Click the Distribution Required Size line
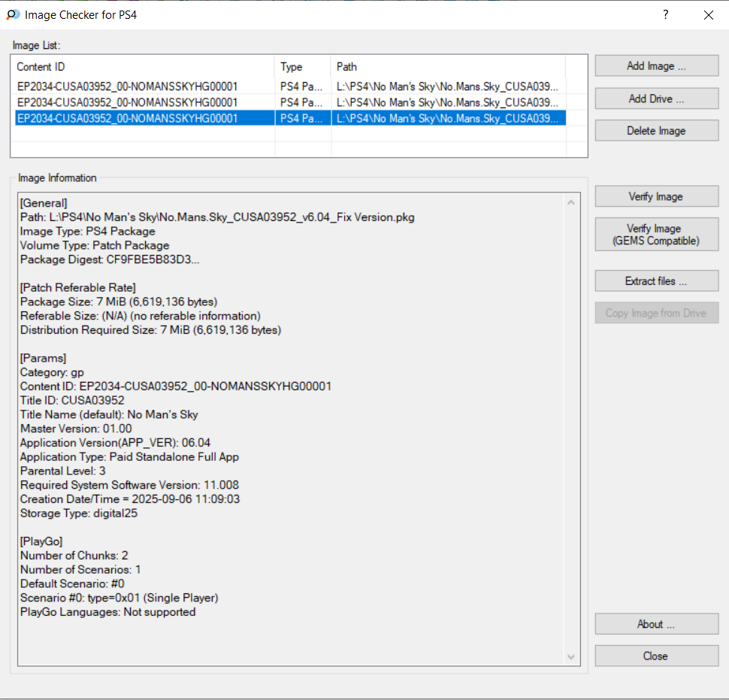 coord(150,330)
